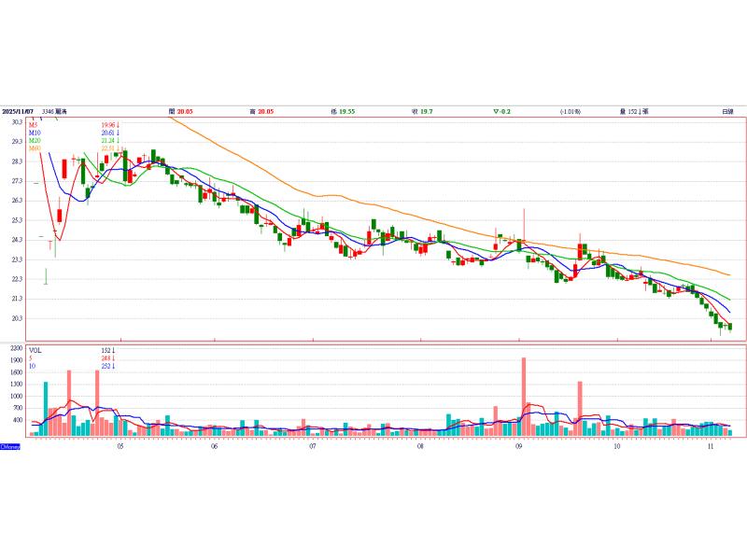Click the 5-day volume average label
This screenshot has width=747, height=560.
click(x=31, y=358)
